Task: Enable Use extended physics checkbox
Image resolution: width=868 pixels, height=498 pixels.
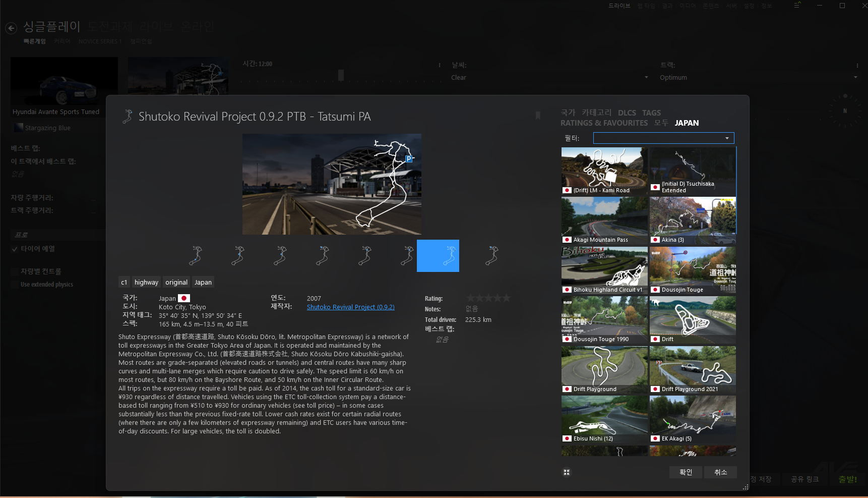Action: click(15, 285)
